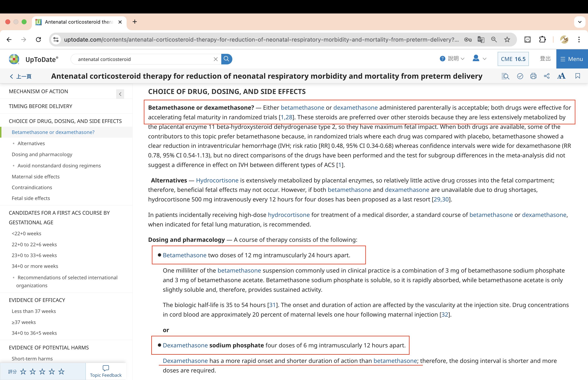Click the blue search magnifier button
588x380 pixels.
click(x=226, y=59)
